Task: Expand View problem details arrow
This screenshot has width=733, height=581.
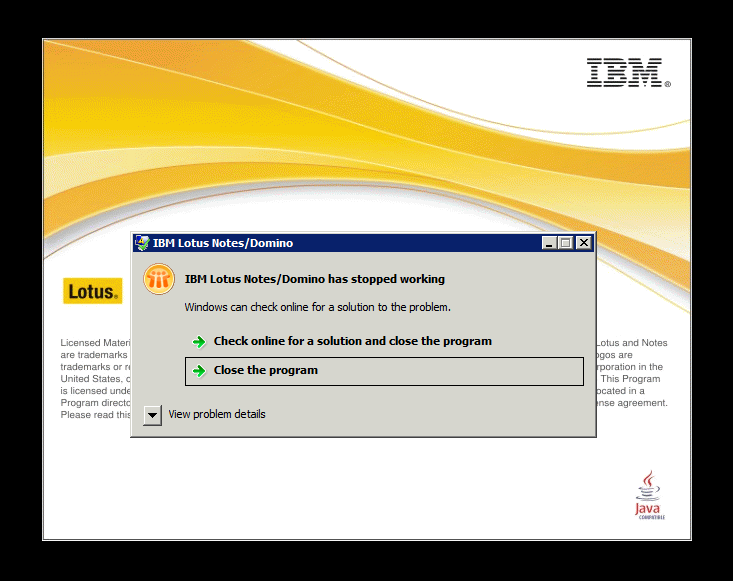Action: pyautogui.click(x=152, y=415)
